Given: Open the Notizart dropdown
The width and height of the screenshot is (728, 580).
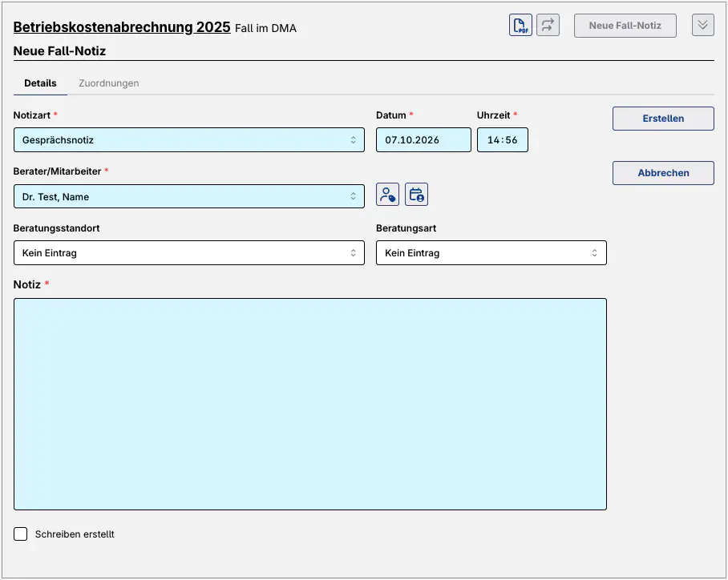Looking at the screenshot, I should coord(189,140).
